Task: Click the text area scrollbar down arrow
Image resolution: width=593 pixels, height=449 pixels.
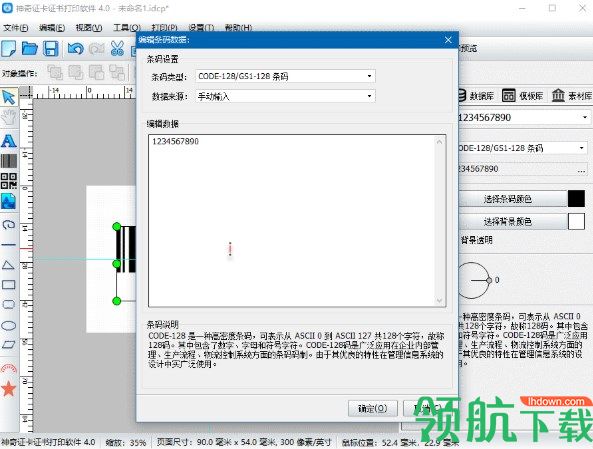Action: [x=439, y=300]
